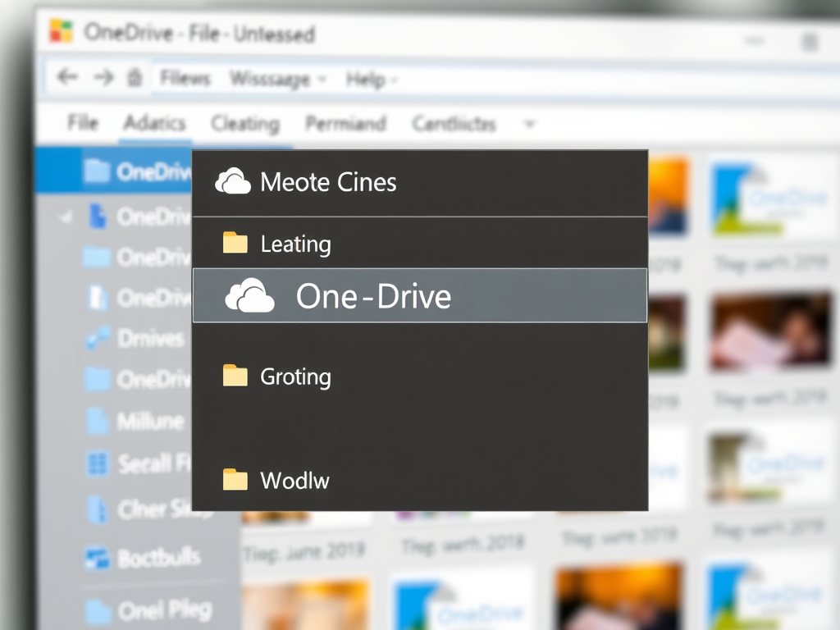Collapse the second OneDrive tree node arrow

(66, 217)
